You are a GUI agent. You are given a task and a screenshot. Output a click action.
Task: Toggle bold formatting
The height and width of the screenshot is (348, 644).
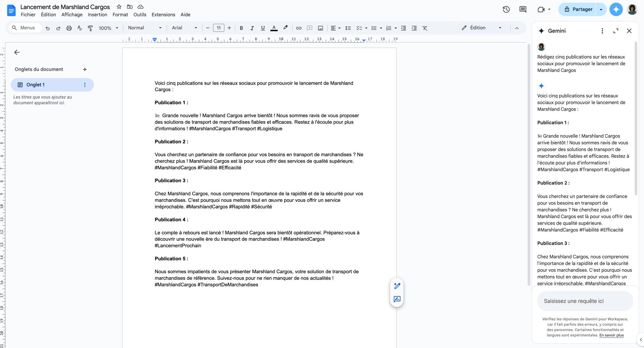[241, 28]
